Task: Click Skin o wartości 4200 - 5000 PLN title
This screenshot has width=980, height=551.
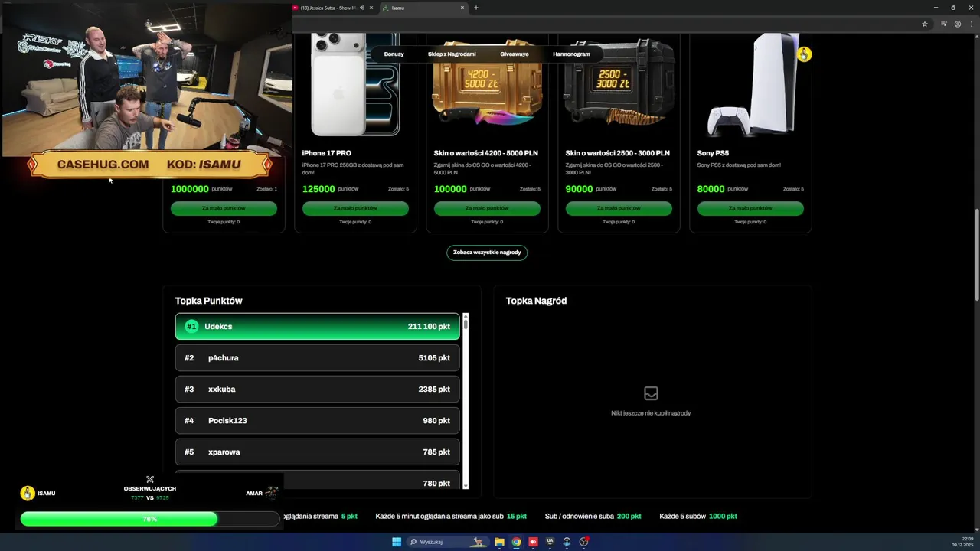Action: coord(486,153)
